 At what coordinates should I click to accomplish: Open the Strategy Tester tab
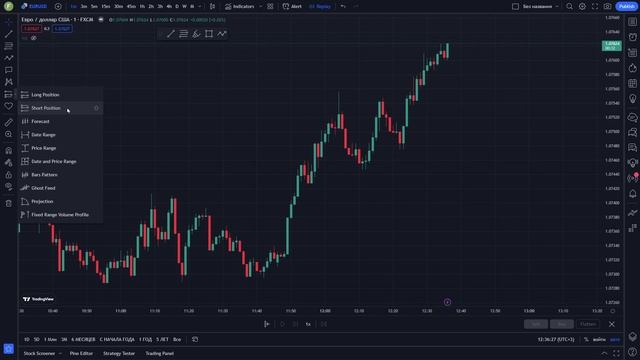coord(119,353)
